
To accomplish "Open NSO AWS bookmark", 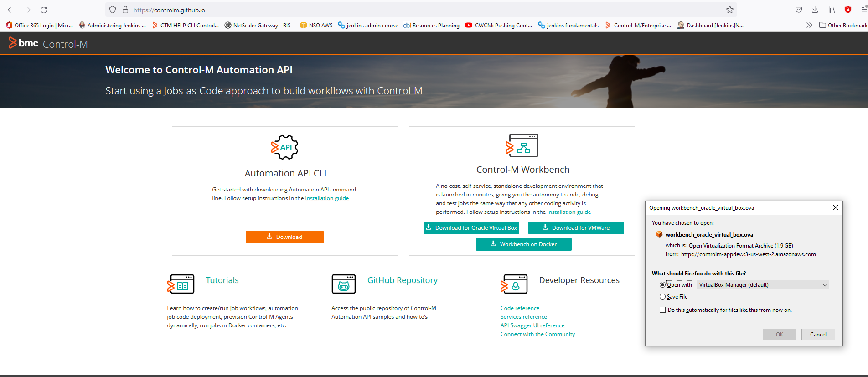I will pyautogui.click(x=316, y=25).
